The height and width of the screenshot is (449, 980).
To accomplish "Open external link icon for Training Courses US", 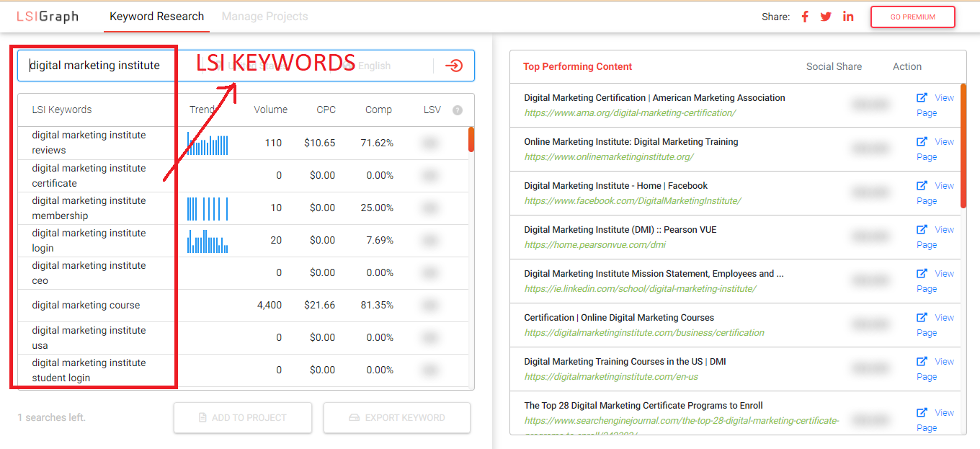I will click(x=922, y=361).
